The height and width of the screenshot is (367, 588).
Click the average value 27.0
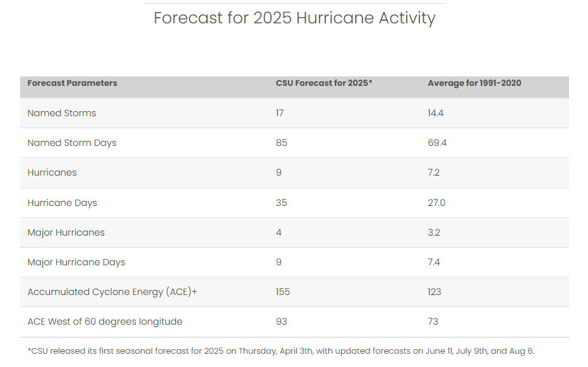436,203
